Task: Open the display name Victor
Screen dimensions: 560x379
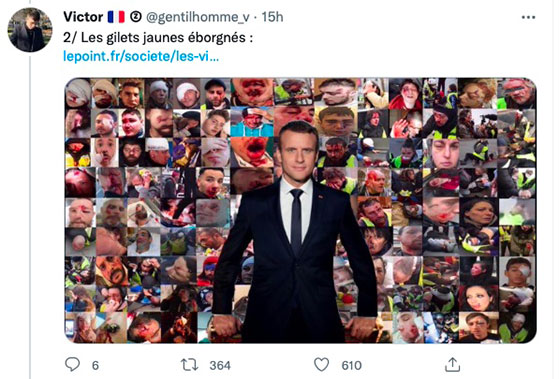Action: [x=83, y=17]
